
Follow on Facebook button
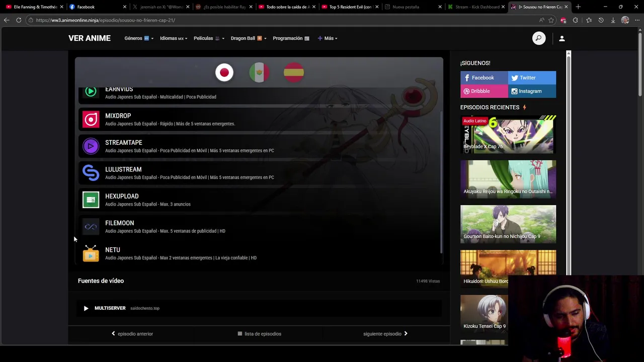click(x=484, y=78)
